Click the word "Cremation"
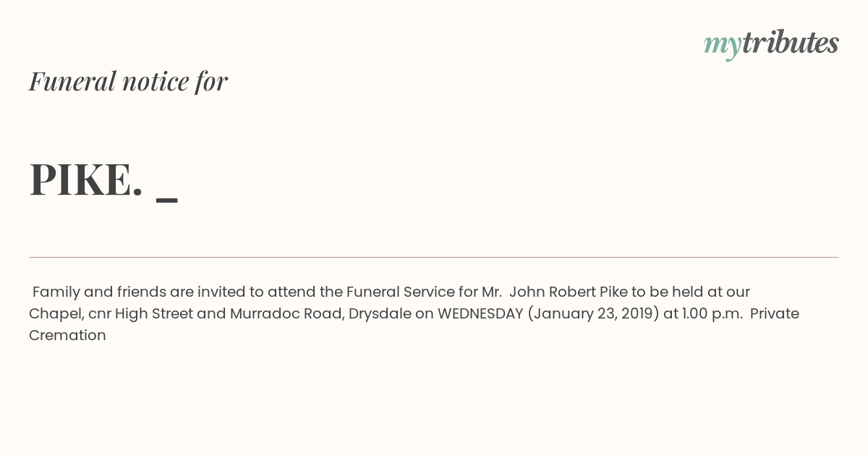The image size is (868, 456). coord(67,335)
